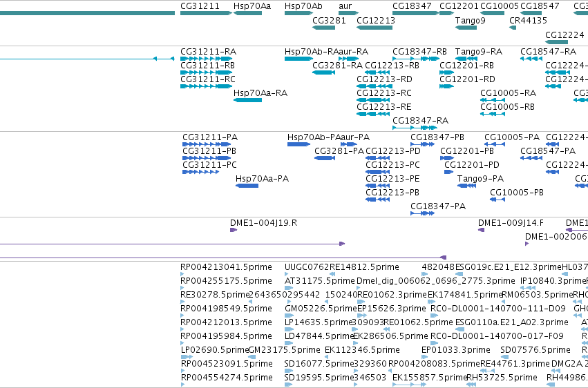The image size is (588, 388).
Task: Select the CG12213-RE transcript label
Action: [384, 107]
